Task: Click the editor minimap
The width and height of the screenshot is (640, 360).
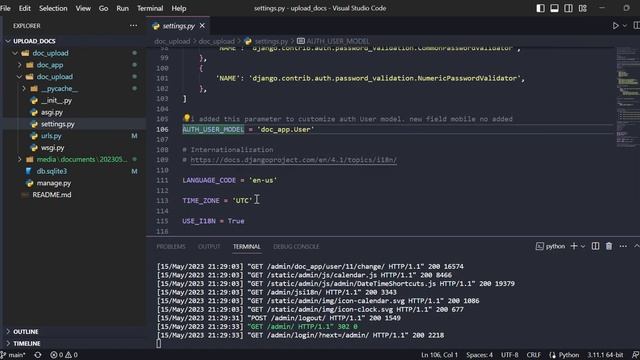Action: [x=628, y=98]
